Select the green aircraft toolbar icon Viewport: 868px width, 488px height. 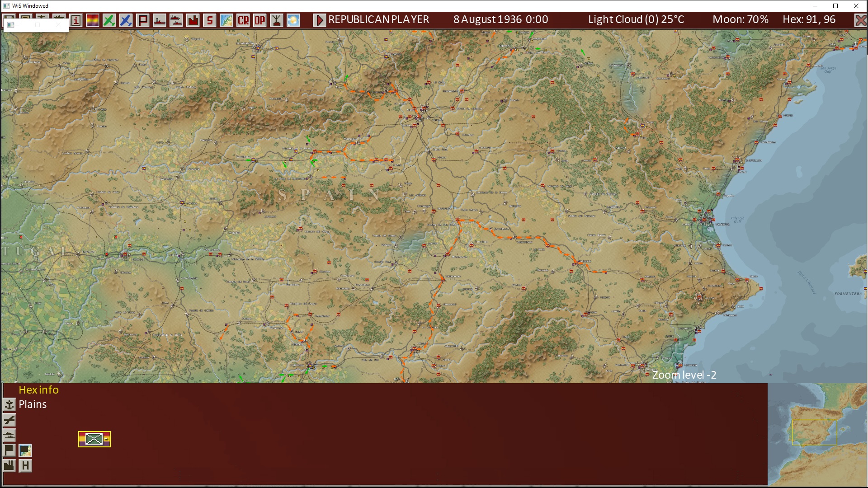[x=109, y=20]
